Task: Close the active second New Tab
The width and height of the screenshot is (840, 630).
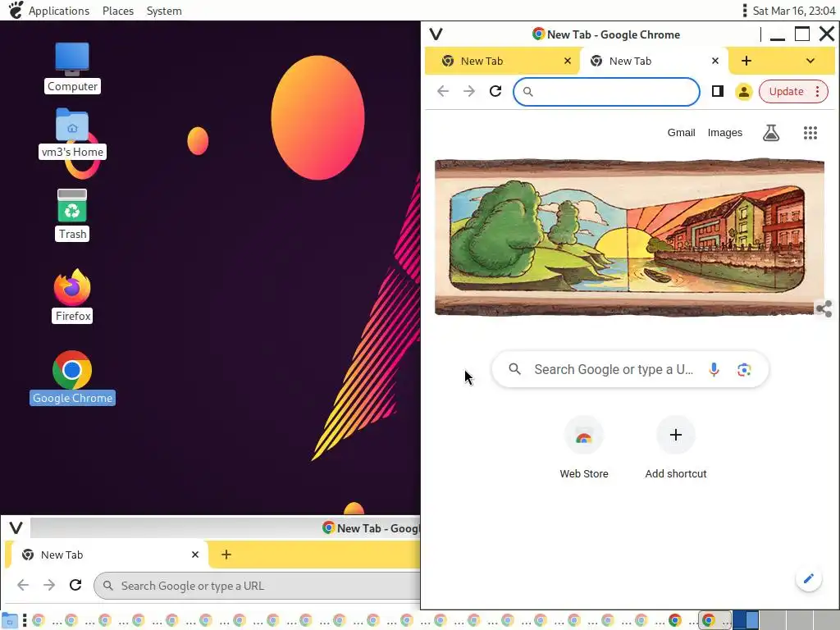Action: click(x=714, y=61)
